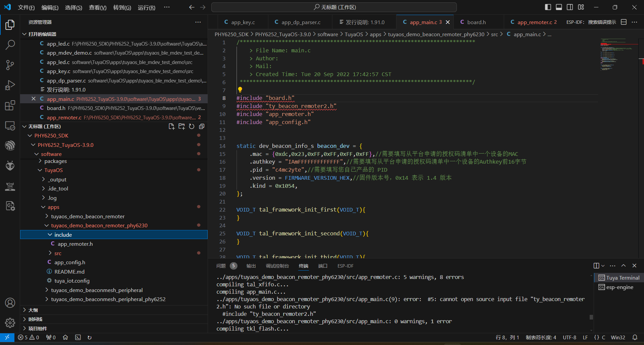Open the Explorer view in activity bar
The height and width of the screenshot is (345, 644).
pos(10,24)
